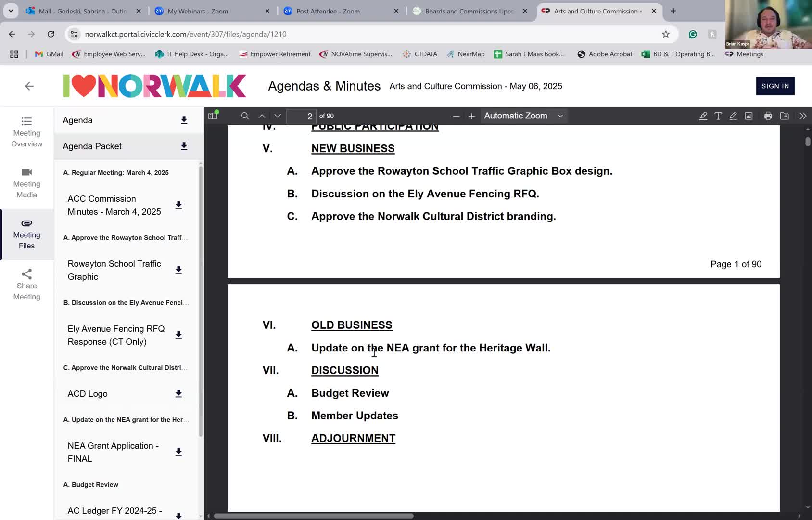
Task: Open the PDF find search icon
Action: [245, 116]
